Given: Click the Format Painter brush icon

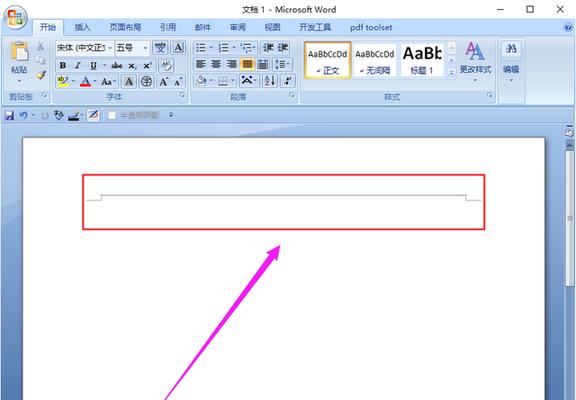Looking at the screenshot, I should click(41, 75).
